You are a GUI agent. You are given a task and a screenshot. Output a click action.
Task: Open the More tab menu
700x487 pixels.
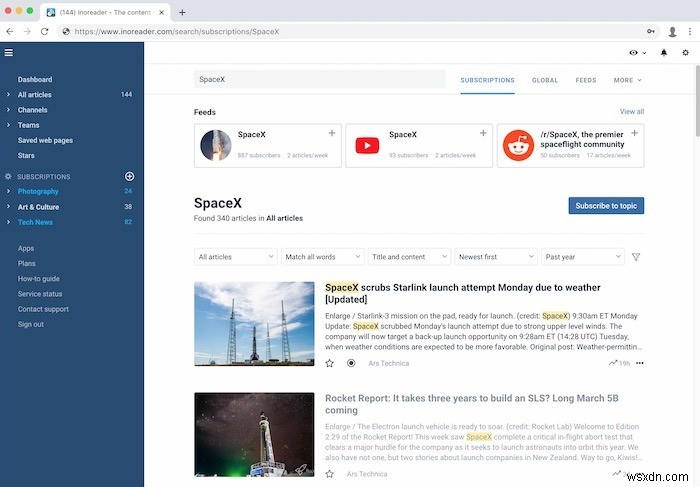pyautogui.click(x=627, y=80)
